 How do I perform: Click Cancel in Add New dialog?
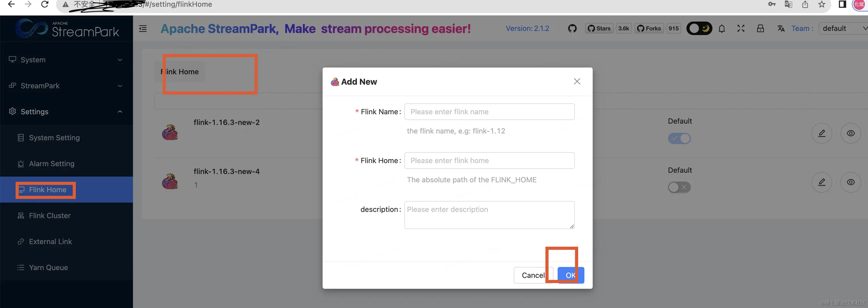point(533,275)
